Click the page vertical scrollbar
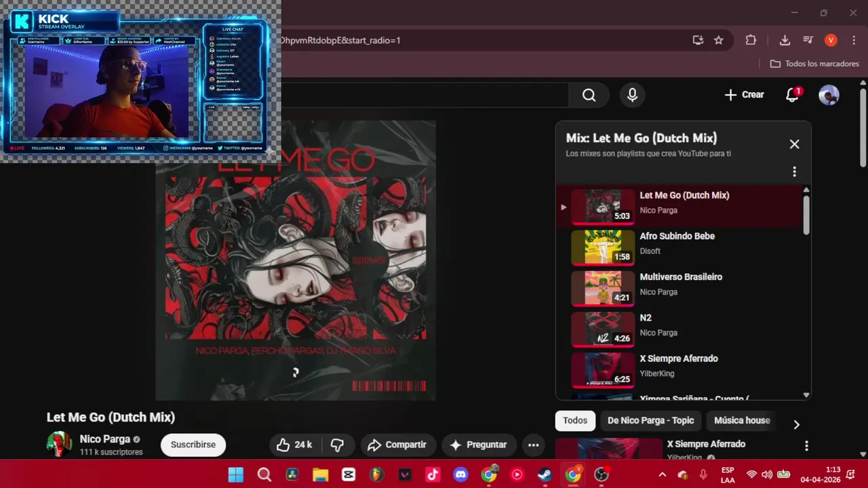Image resolution: width=868 pixels, height=488 pixels. pos(863,129)
